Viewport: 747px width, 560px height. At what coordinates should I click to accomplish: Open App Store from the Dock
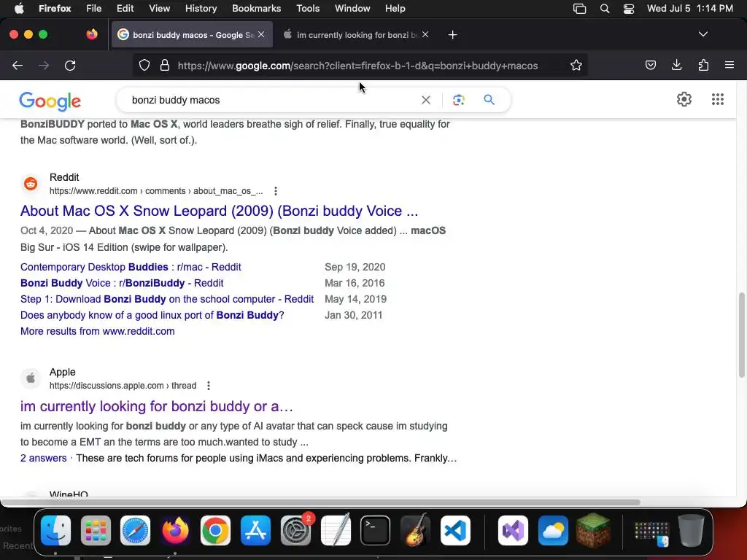click(255, 531)
